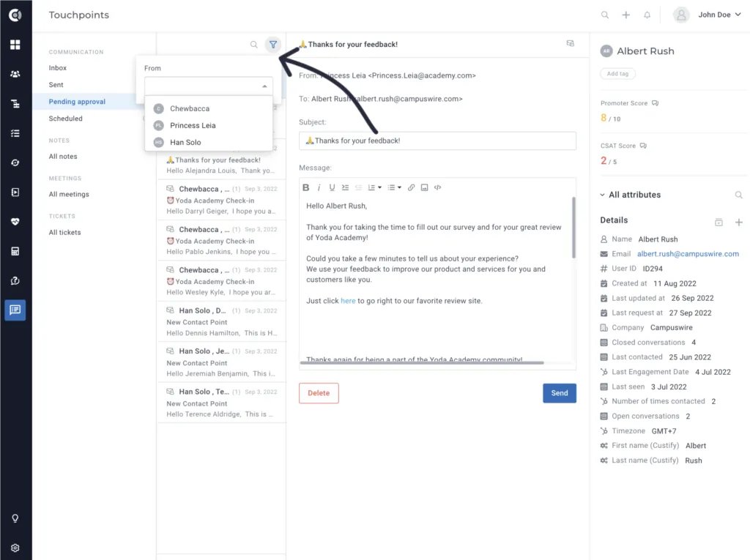Click the Add tag button
The image size is (750, 560).
[x=617, y=74]
